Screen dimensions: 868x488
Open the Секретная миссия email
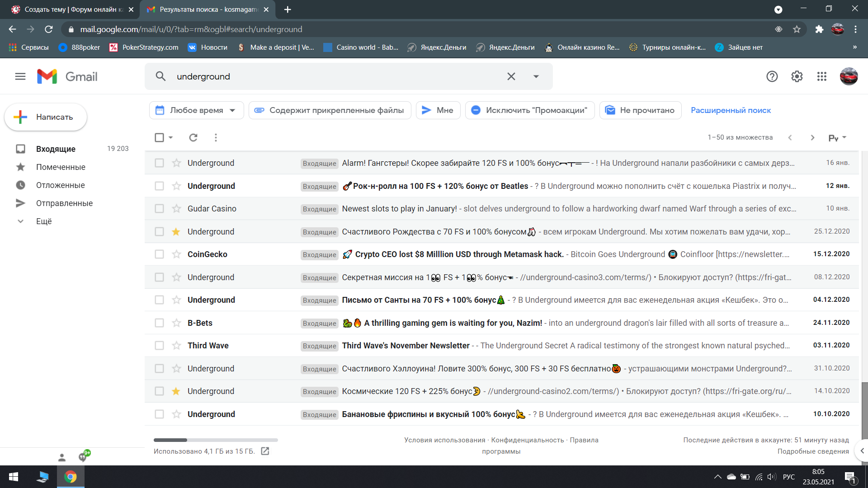tap(501, 277)
